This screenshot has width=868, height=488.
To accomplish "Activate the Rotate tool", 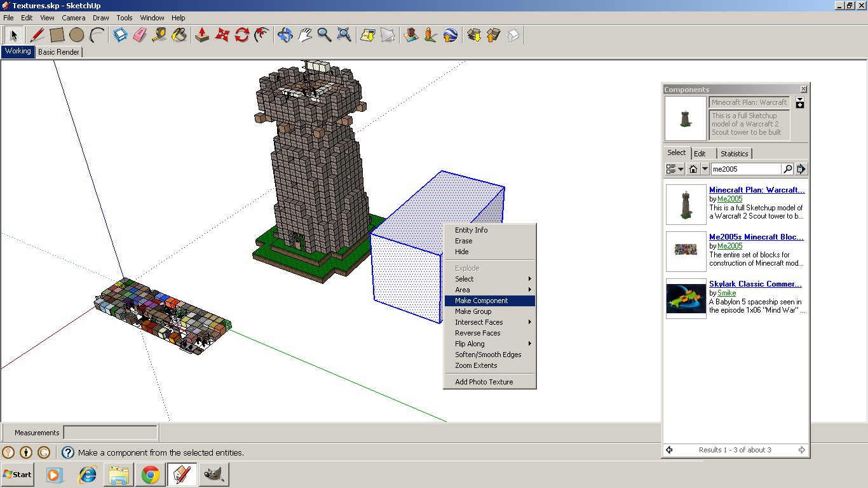I will [x=241, y=35].
